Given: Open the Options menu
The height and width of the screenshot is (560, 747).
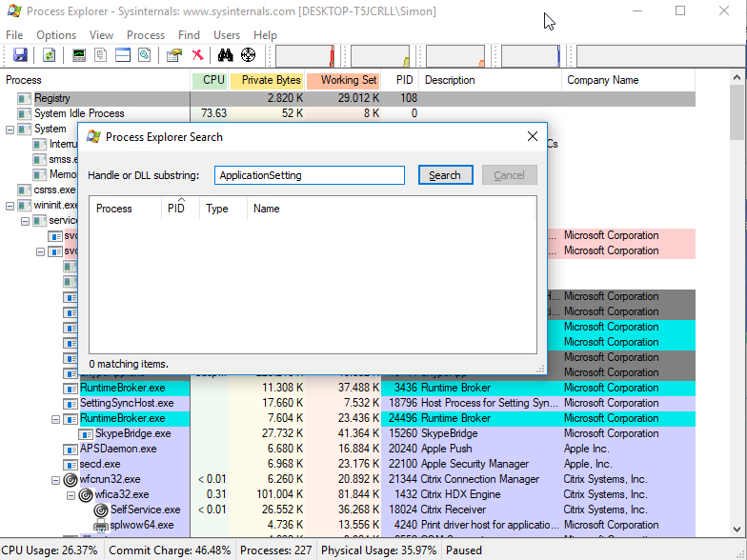Looking at the screenshot, I should [x=56, y=35].
